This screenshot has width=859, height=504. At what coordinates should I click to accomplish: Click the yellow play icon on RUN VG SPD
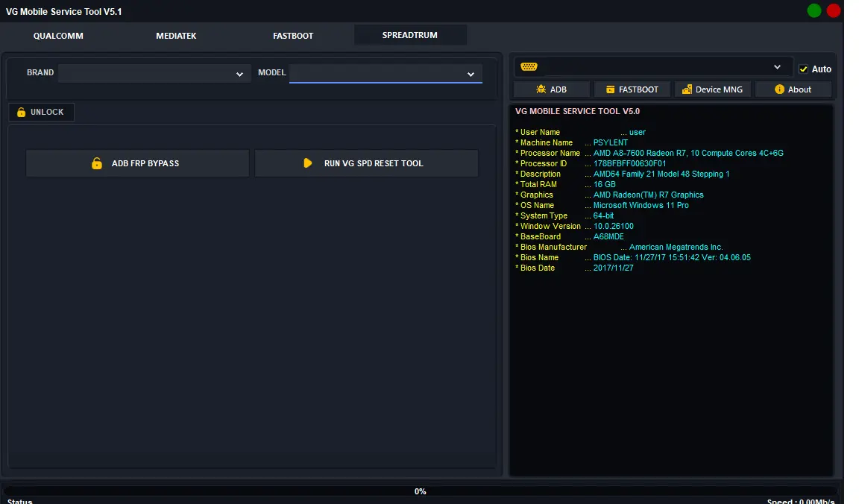coord(307,163)
